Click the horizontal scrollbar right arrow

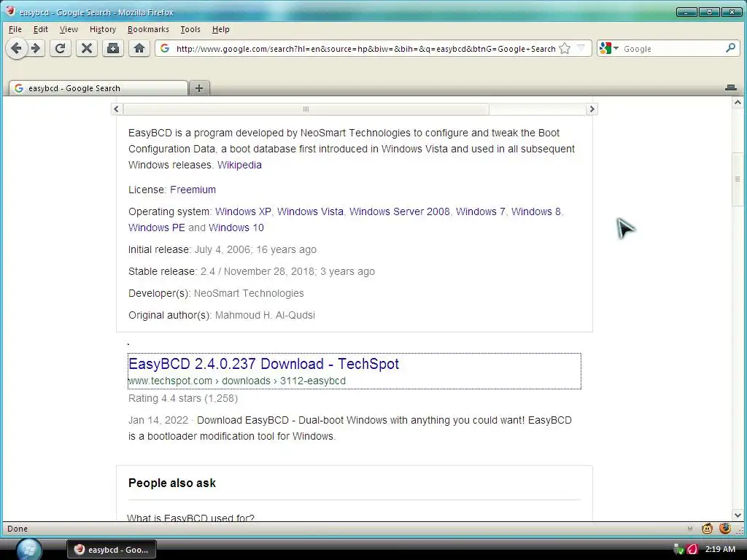(592, 109)
